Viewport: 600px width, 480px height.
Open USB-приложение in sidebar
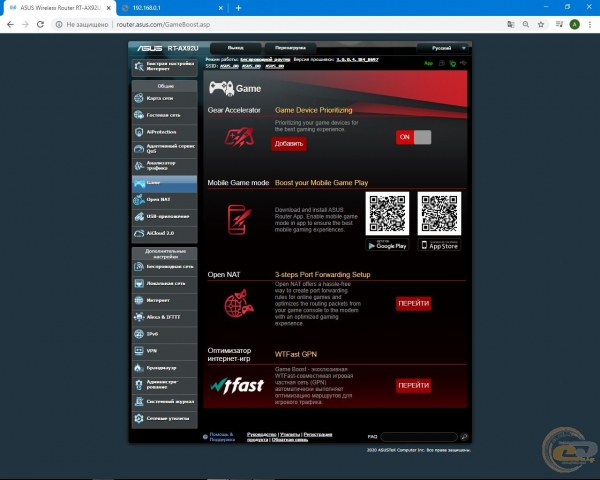[165, 217]
